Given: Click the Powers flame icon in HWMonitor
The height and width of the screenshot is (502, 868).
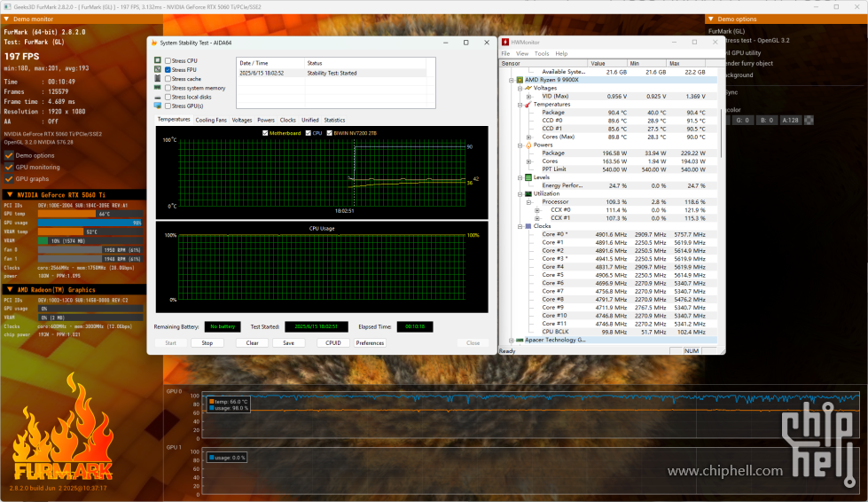Looking at the screenshot, I should click(528, 145).
